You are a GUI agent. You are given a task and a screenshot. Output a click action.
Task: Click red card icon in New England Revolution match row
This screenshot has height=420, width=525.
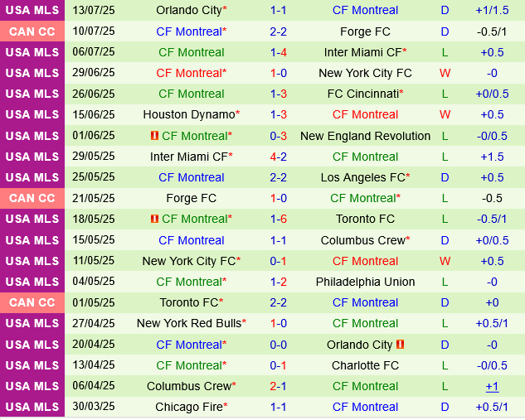pyautogui.click(x=154, y=136)
